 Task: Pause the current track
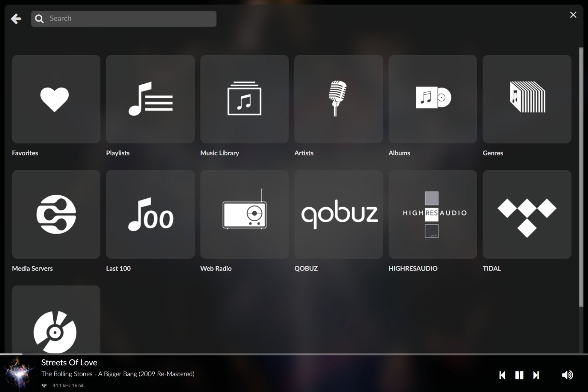pyautogui.click(x=519, y=375)
